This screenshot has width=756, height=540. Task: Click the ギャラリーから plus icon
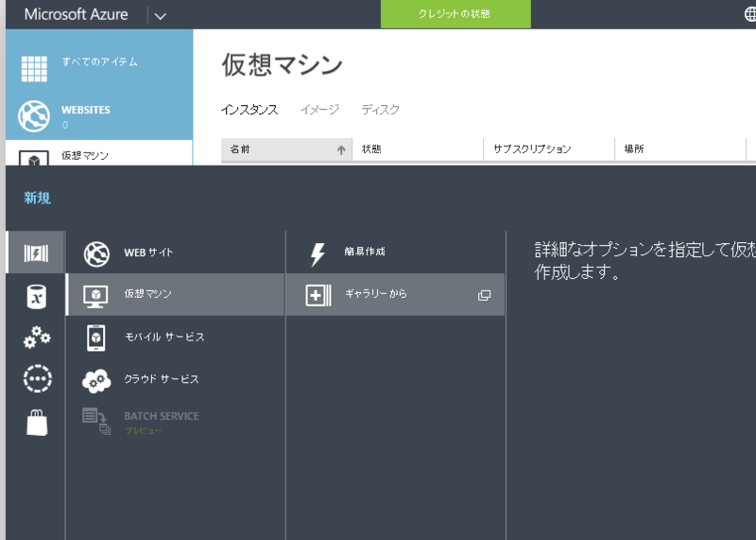318,295
